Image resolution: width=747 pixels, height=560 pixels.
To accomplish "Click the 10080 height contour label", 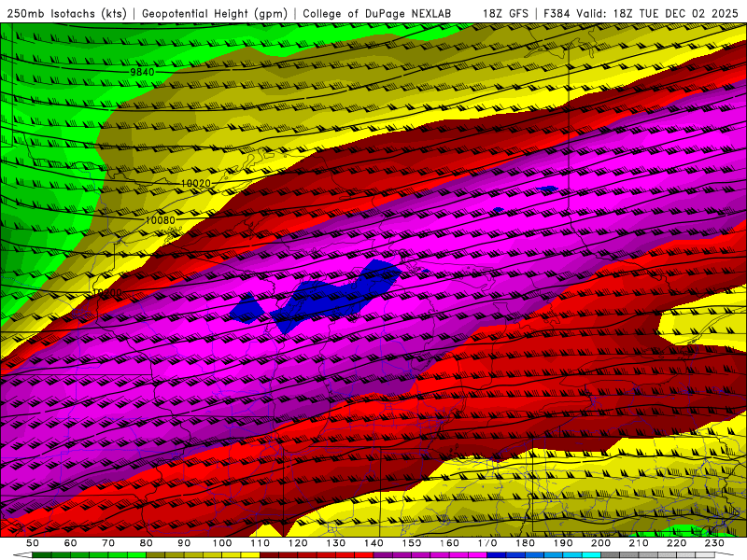I will pos(160,220).
